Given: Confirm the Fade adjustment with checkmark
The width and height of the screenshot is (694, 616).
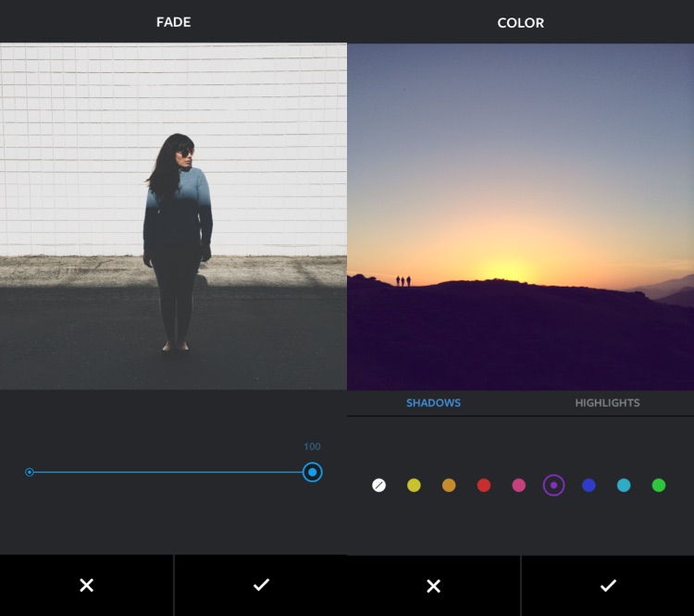Looking at the screenshot, I should [x=261, y=585].
